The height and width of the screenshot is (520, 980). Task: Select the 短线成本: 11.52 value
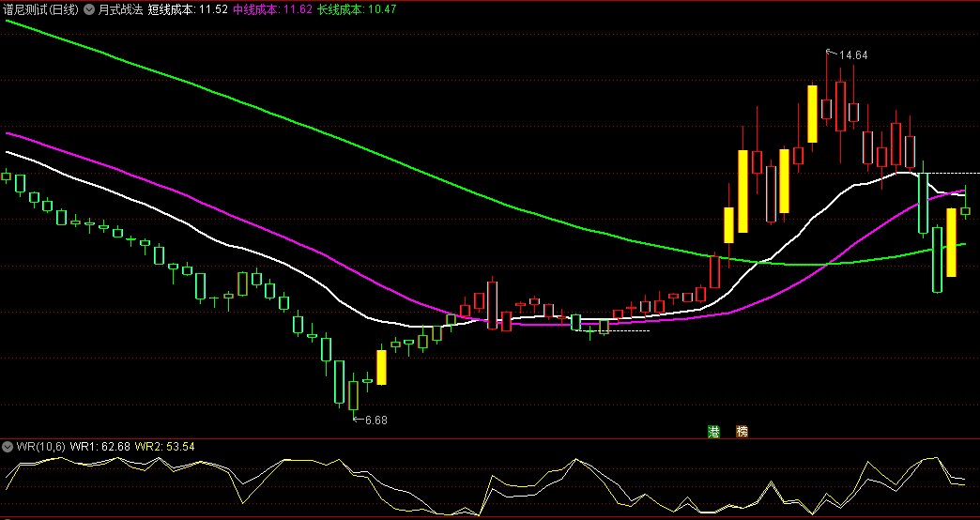[188, 10]
